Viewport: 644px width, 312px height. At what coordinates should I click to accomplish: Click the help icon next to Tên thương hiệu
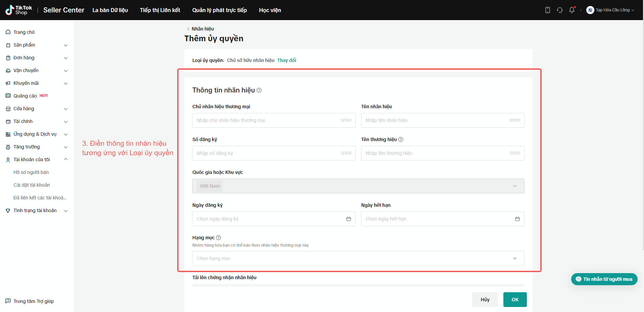pyautogui.click(x=400, y=139)
